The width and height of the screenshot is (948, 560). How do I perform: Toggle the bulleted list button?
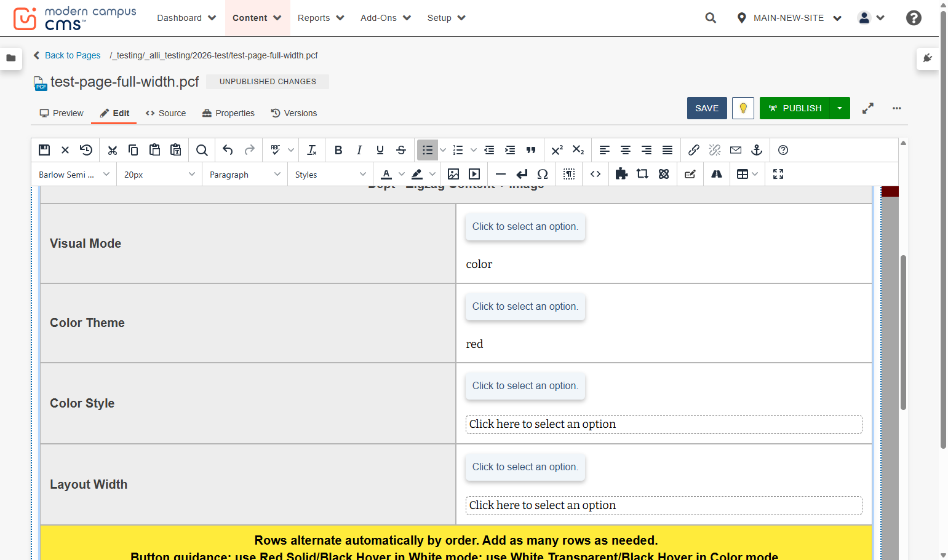tap(428, 150)
